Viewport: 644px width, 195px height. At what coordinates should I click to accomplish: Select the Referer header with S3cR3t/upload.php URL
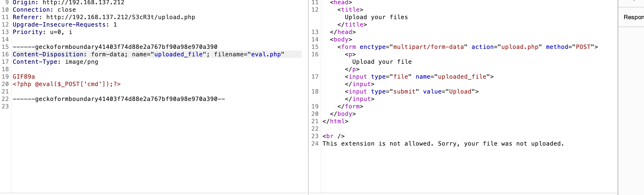tap(104, 17)
